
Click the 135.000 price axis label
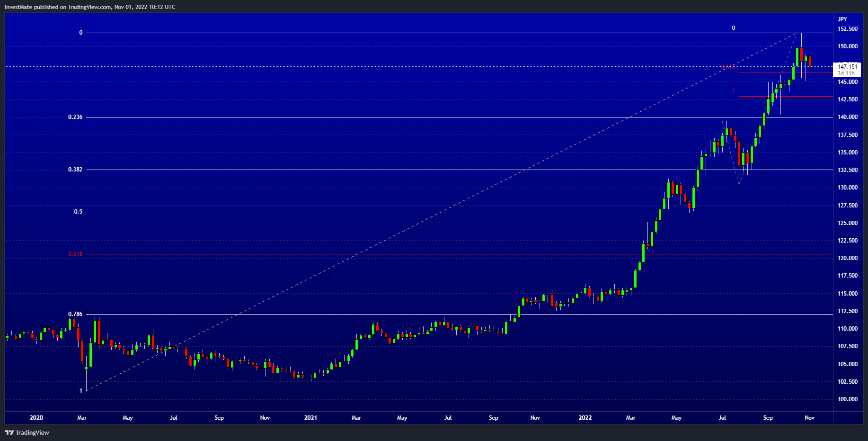click(x=847, y=153)
